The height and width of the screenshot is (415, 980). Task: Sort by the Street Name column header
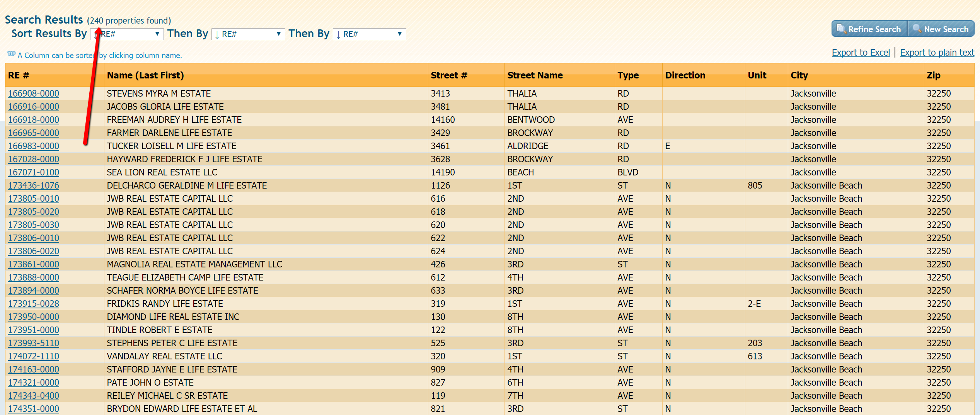pyautogui.click(x=535, y=75)
